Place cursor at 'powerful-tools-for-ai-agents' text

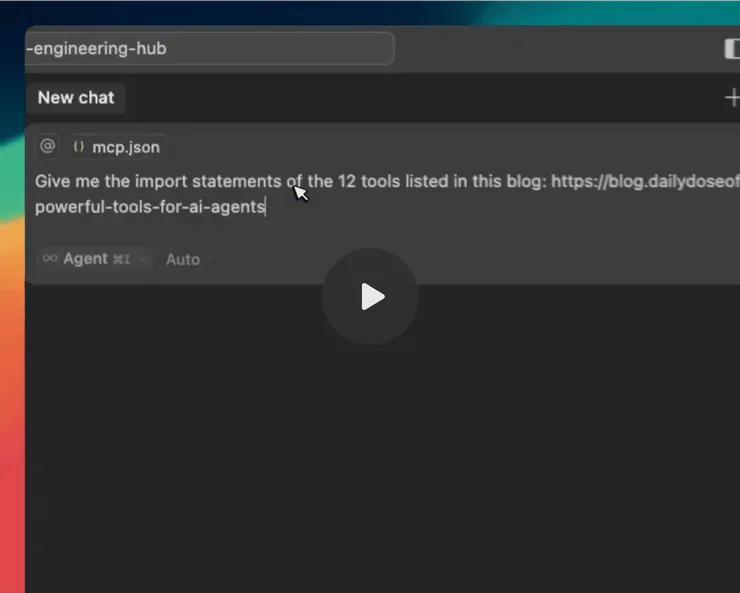point(150,207)
